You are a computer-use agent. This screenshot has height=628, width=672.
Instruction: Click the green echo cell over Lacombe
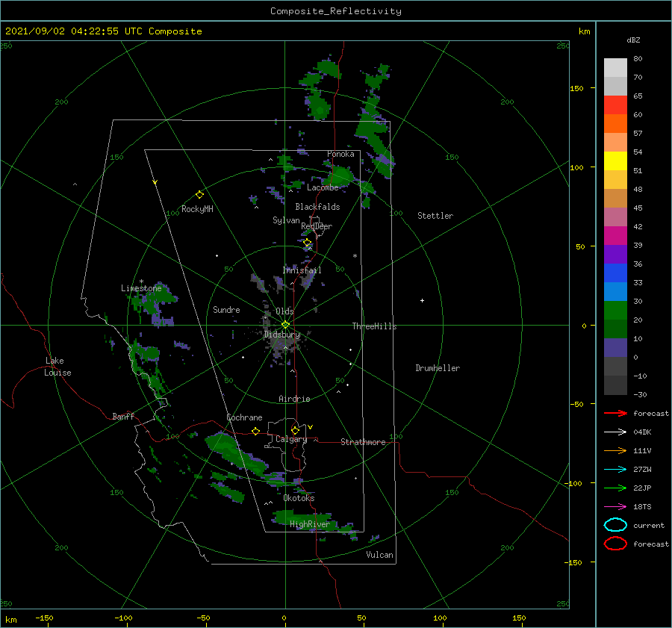(x=341, y=175)
